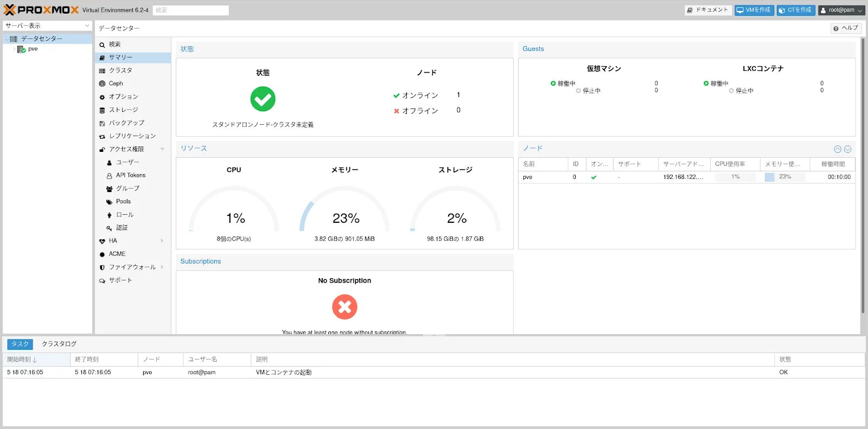Select the VMとコンテナの起動 task row
This screenshot has width=868, height=429.
433,373
